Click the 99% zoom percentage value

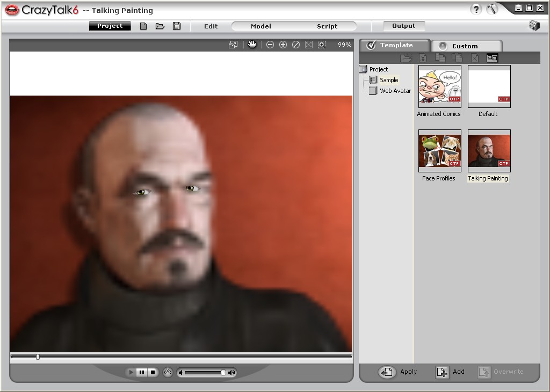pos(344,45)
